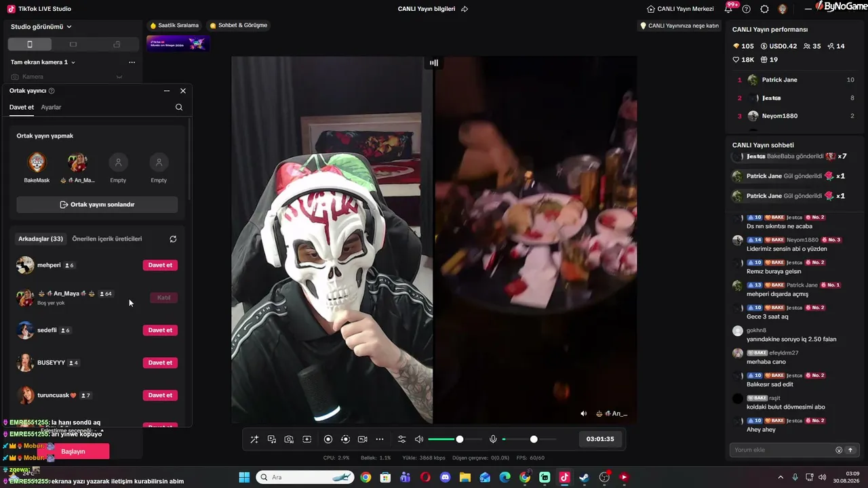Click the Başlayın button
The height and width of the screenshot is (488, 868).
point(73,451)
